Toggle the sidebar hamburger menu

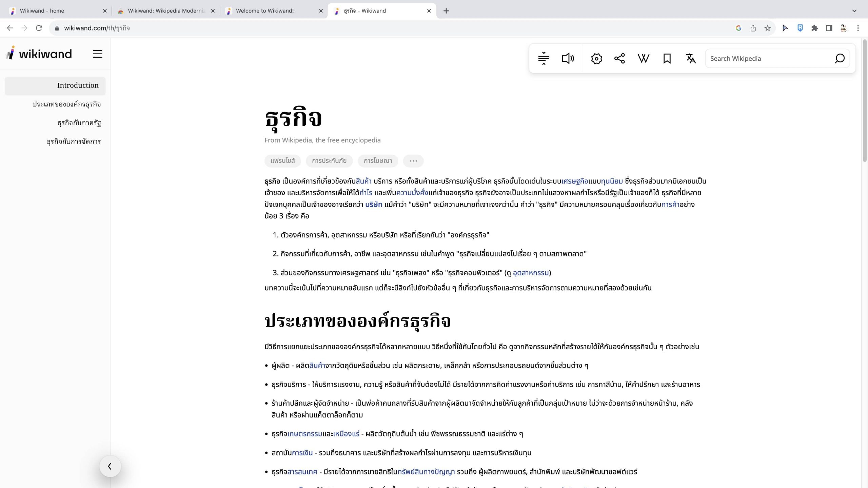[97, 54]
